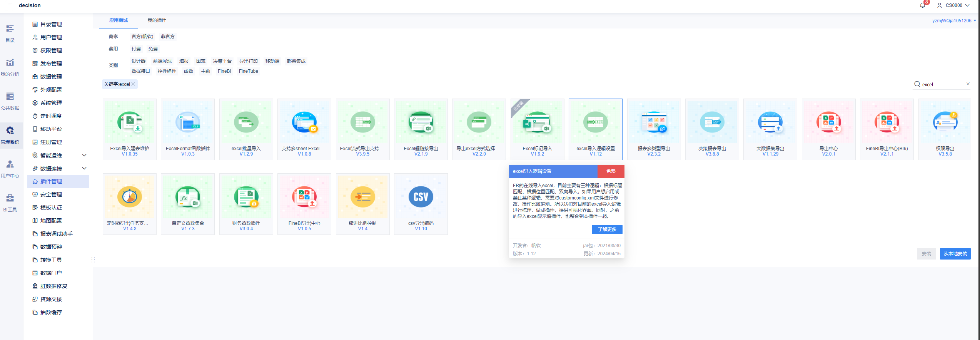Filter by 官方(帆软) merchant option
Viewport: 980px width, 340px height.
click(x=142, y=37)
